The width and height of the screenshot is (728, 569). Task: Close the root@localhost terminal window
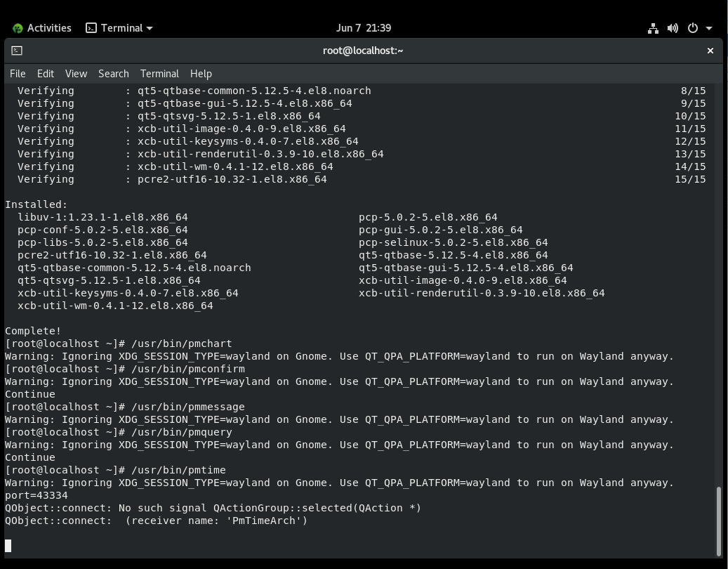click(x=710, y=51)
